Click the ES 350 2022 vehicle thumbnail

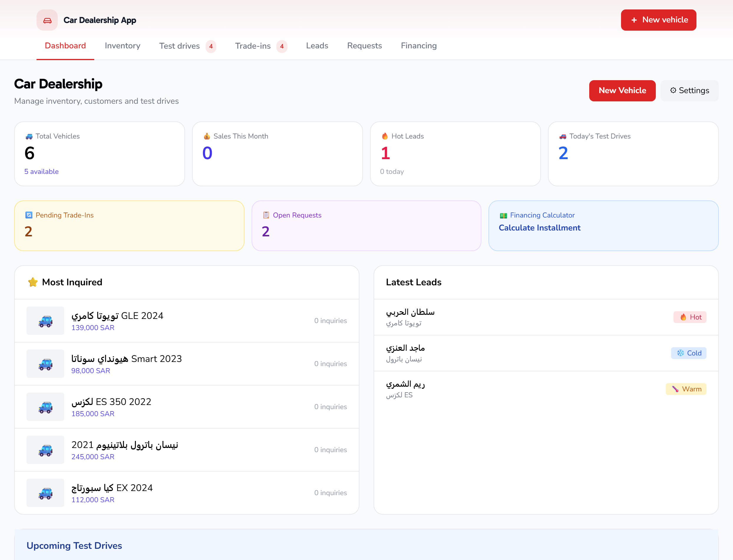pyautogui.click(x=45, y=407)
